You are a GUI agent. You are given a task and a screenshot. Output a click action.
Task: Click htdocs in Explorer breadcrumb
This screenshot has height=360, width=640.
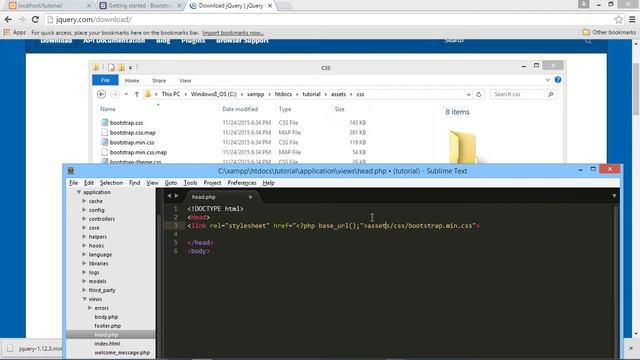283,94
